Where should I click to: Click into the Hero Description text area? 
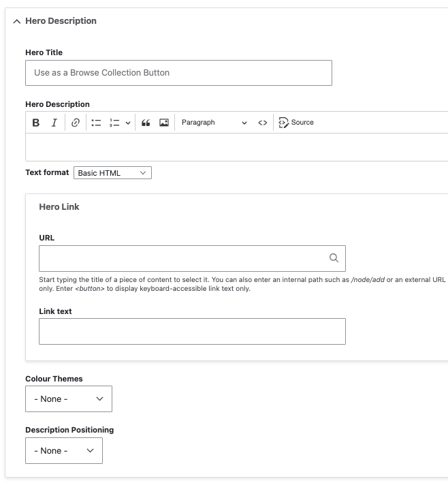(x=237, y=147)
